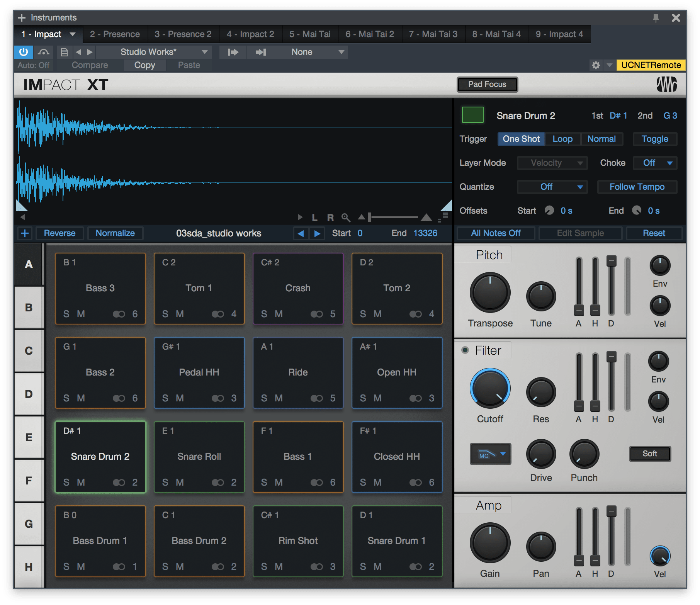Click the add Instruments plus icon
Image resolution: width=700 pixels, height=605 pixels.
click(x=22, y=18)
